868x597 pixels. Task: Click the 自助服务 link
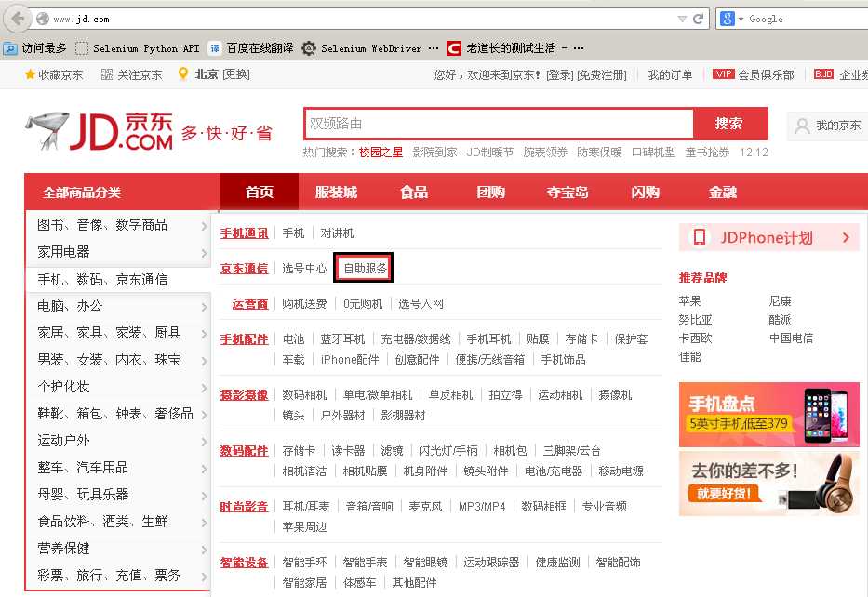[x=365, y=269]
